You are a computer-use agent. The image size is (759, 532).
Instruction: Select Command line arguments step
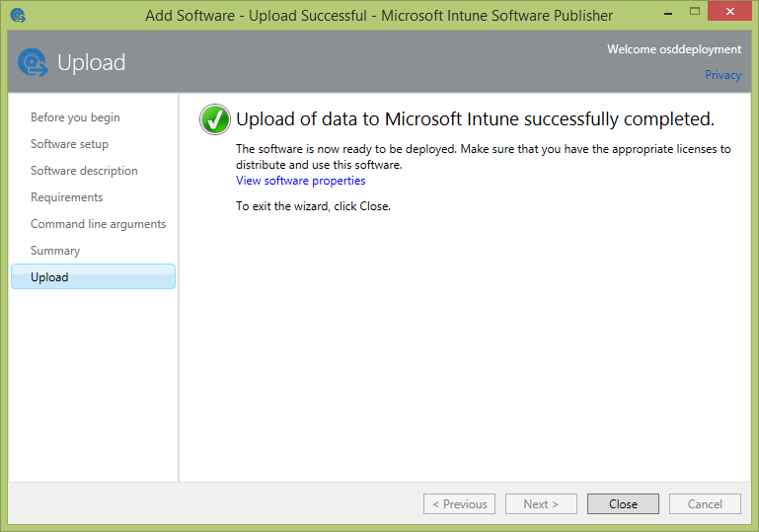(x=98, y=224)
